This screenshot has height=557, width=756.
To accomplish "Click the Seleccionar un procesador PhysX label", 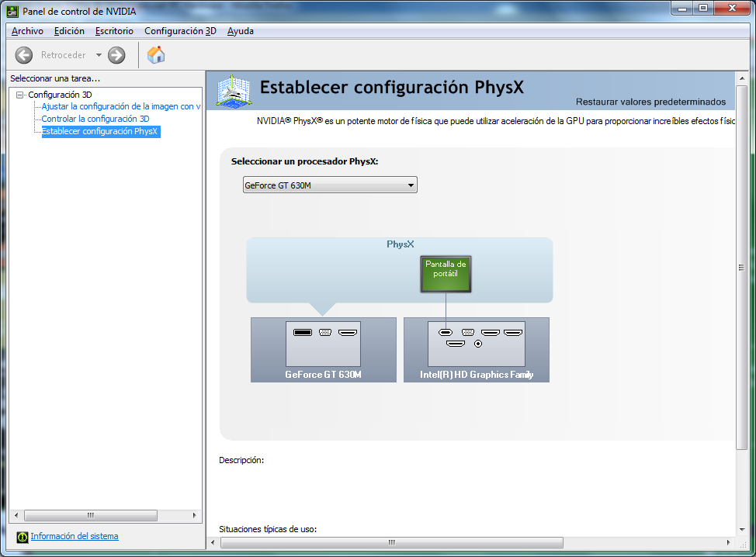I will 305,161.
